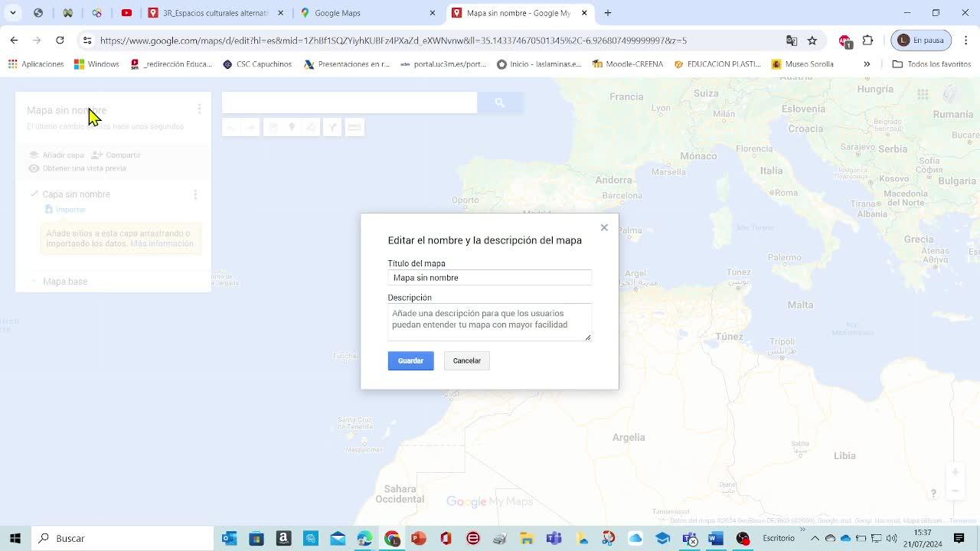Open PowerPoint from the taskbar
Image resolution: width=980 pixels, height=551 pixels.
[x=419, y=539]
